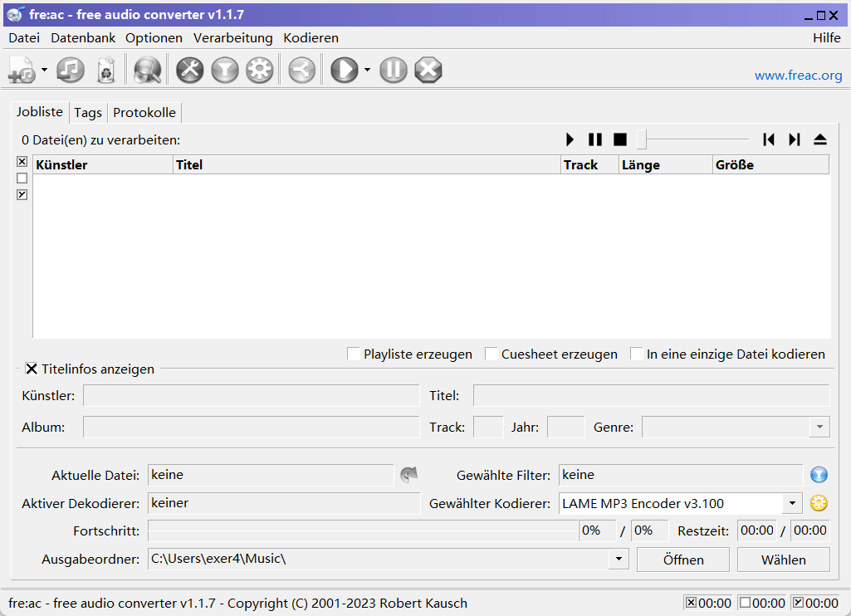Switch to the Tags tab

pyautogui.click(x=87, y=112)
